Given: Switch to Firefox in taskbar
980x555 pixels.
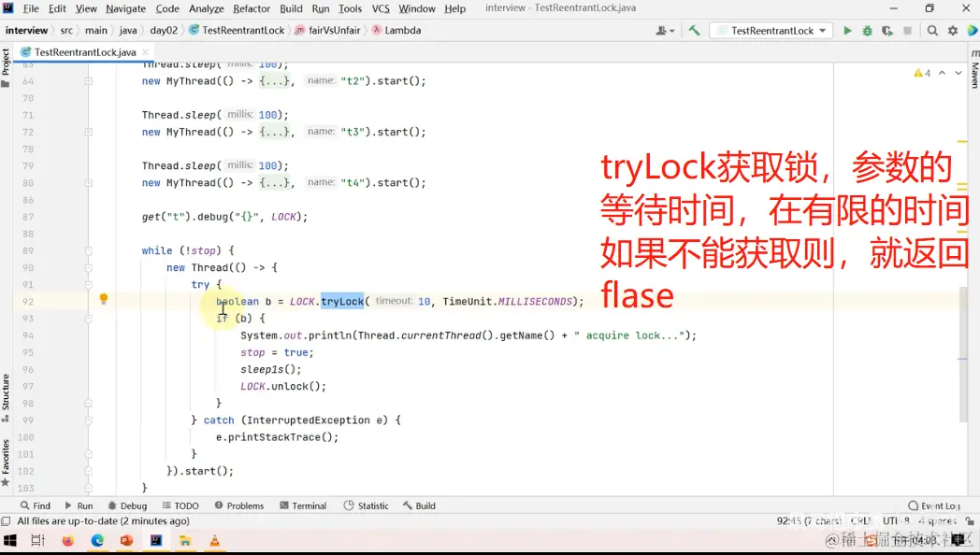Looking at the screenshot, I should (67, 540).
